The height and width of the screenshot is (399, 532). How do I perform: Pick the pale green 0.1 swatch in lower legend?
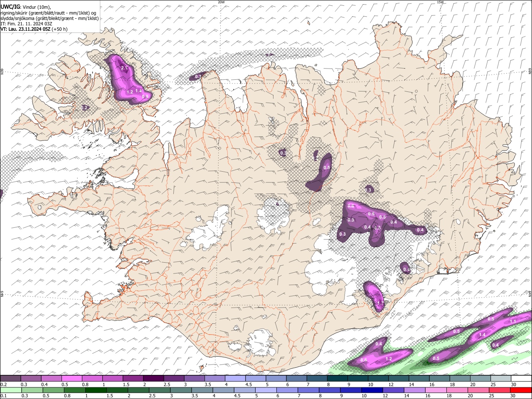[x=10, y=390]
